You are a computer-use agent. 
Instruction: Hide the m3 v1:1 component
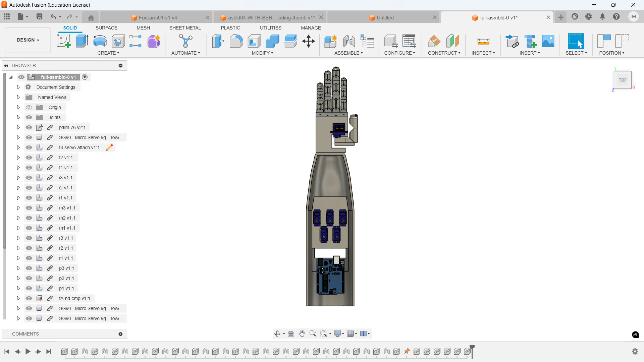tap(29, 208)
